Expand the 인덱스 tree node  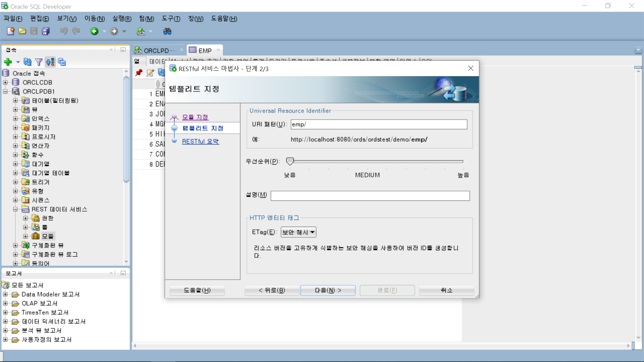coord(15,119)
